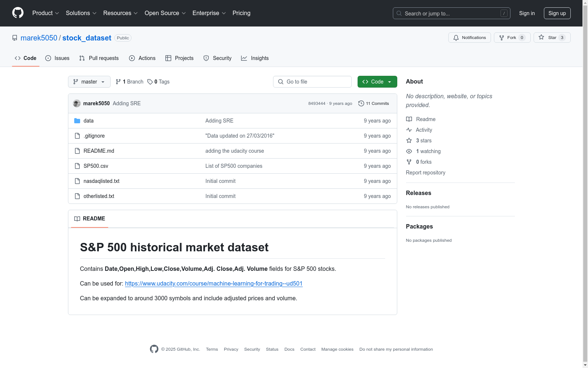The image size is (588, 368).
Task: Open the Insights tab
Action: point(255,58)
